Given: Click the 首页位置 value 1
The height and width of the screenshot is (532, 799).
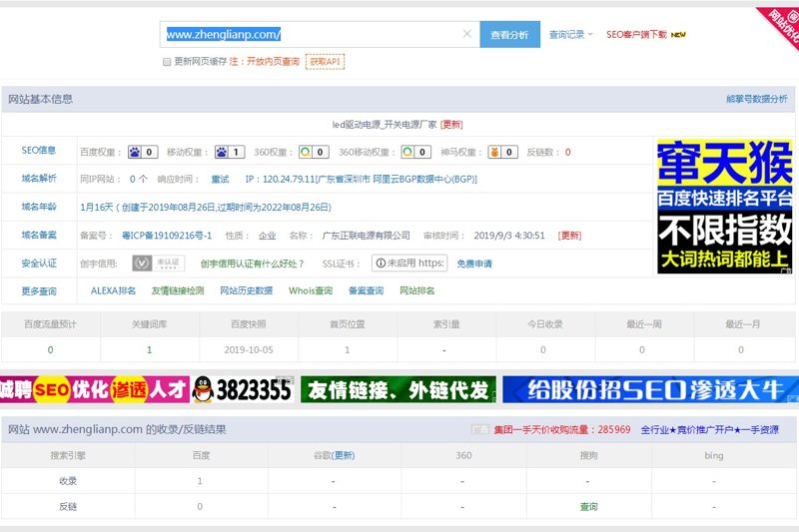Looking at the screenshot, I should click(347, 349).
